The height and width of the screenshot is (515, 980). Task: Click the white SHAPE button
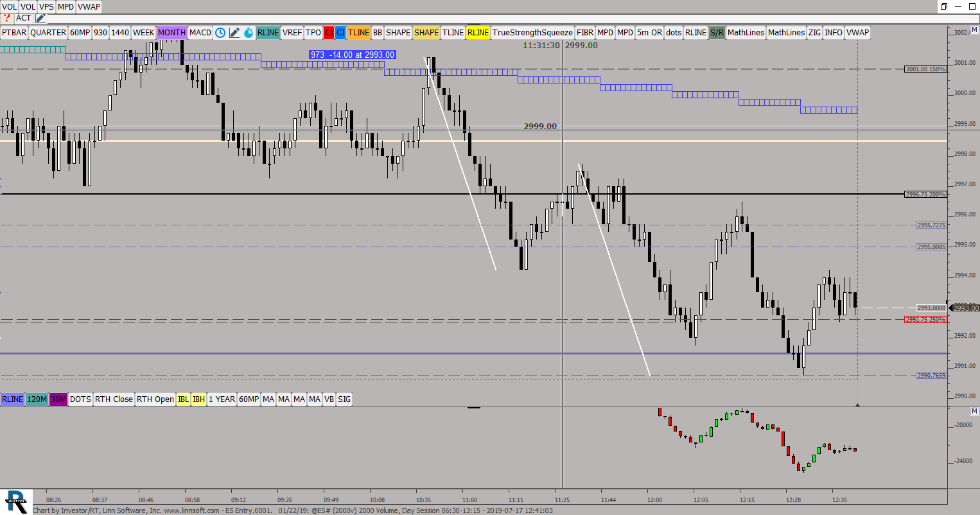398,33
